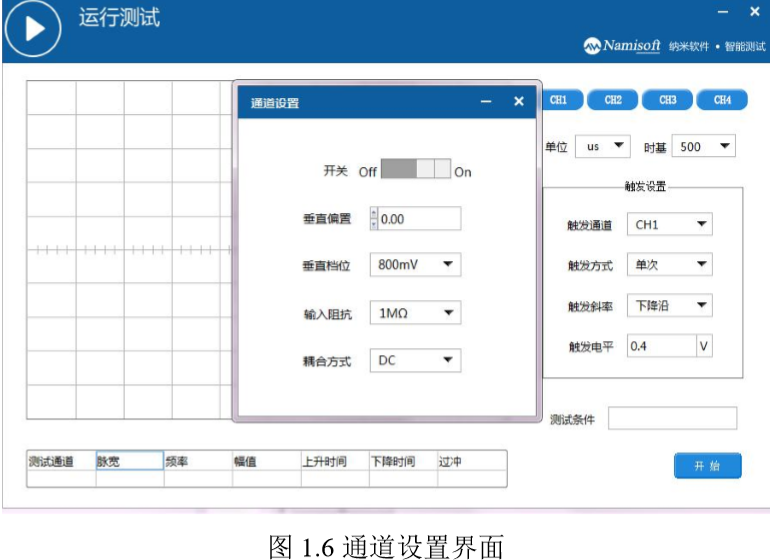Expand the 触发斜率 下降沿 dropdown
Screen dimensions: 776x560
pyautogui.click(x=669, y=306)
